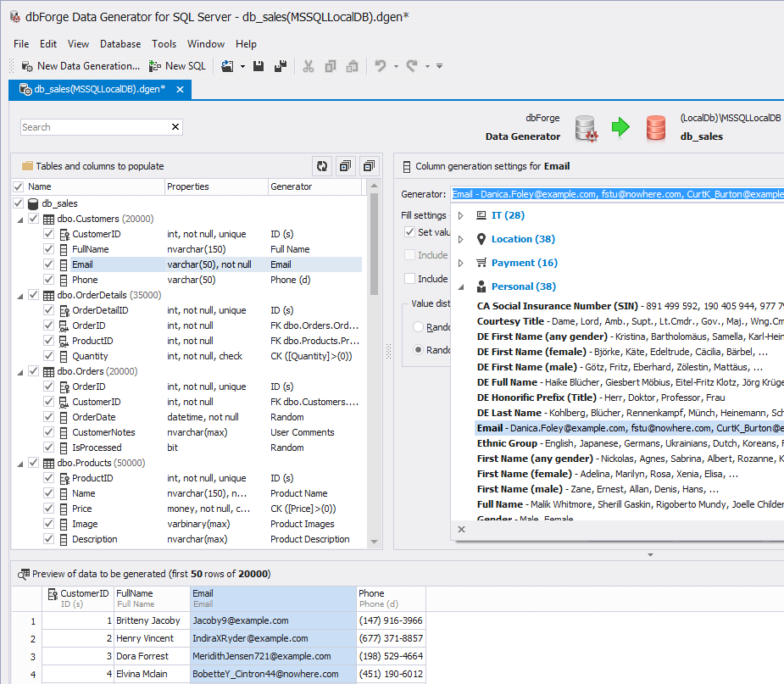This screenshot has width=784, height=684.
Task: Collapse the dbo.Products table node
Action: pyautogui.click(x=20, y=464)
